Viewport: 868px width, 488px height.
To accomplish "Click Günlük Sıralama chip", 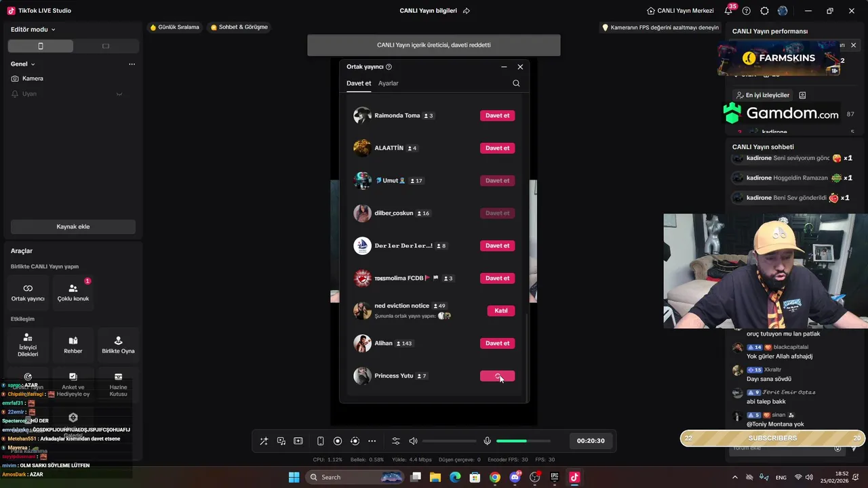I will coord(175,27).
